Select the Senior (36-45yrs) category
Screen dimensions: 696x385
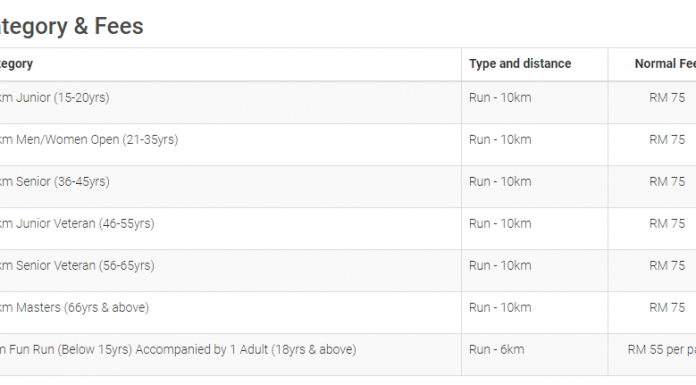(x=55, y=182)
